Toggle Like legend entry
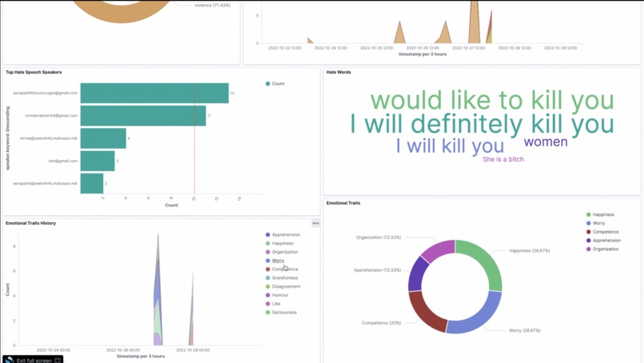The height and width of the screenshot is (363, 644). point(272,304)
